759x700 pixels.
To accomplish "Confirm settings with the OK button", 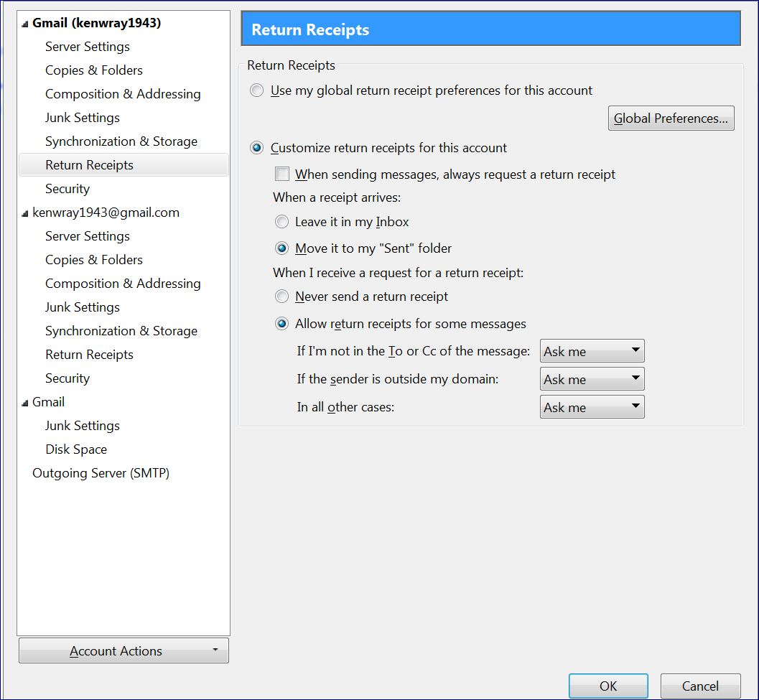I will 607,686.
